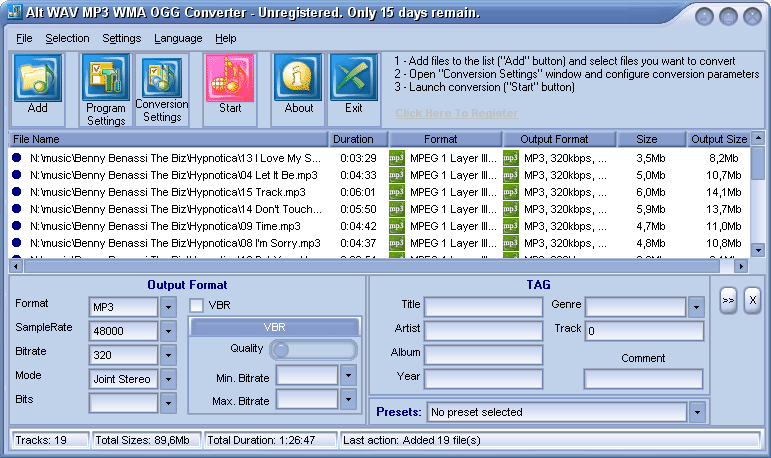771x458 pixels.
Task: Click the Title tag input field
Action: click(x=483, y=307)
